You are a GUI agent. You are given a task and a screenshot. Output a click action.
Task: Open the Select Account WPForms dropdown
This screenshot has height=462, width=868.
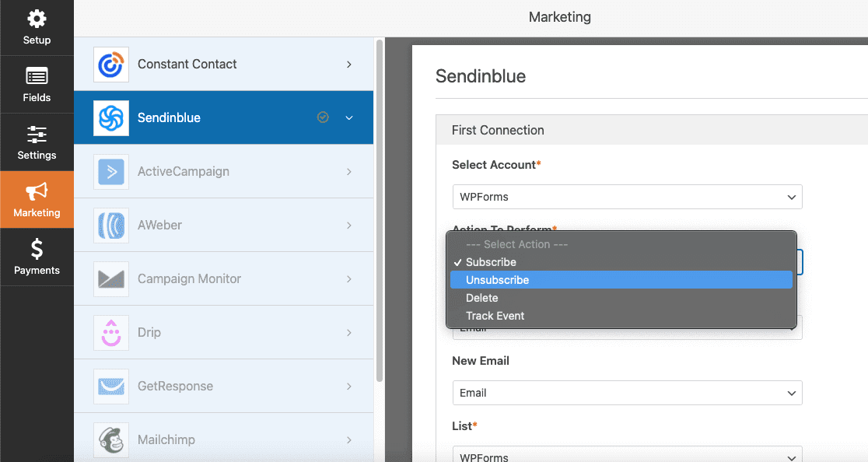(x=627, y=197)
